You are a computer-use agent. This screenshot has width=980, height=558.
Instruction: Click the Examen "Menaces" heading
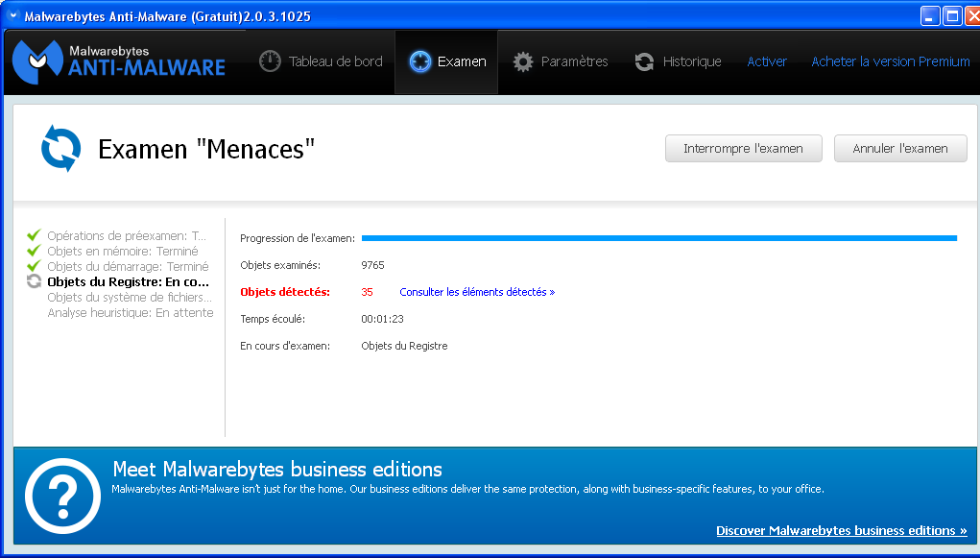pyautogui.click(x=206, y=149)
